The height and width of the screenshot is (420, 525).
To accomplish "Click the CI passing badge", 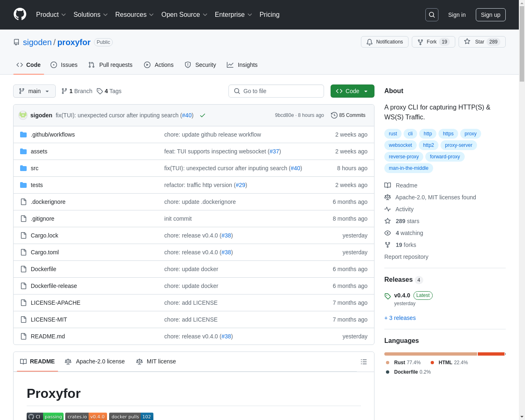I will coord(45,416).
